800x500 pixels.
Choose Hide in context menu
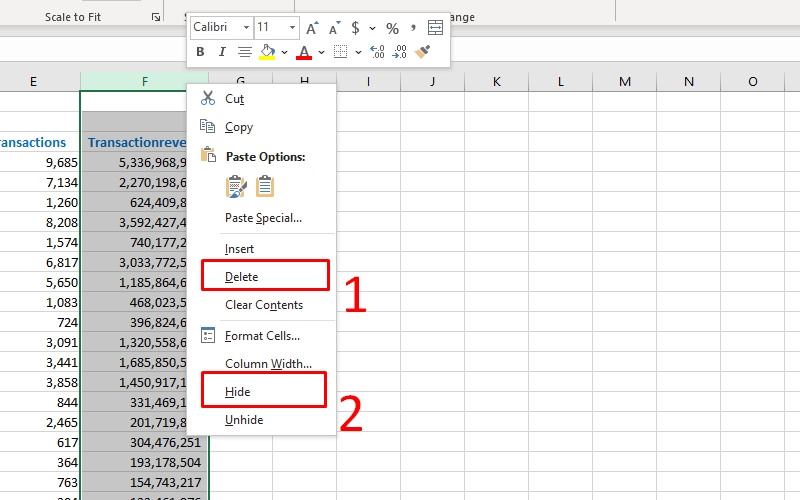[x=261, y=392]
